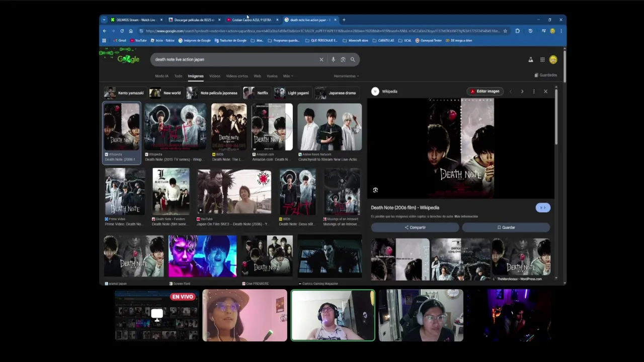Image resolution: width=644 pixels, height=362 pixels.
Task: Go to the browser home page
Action: 131,31
